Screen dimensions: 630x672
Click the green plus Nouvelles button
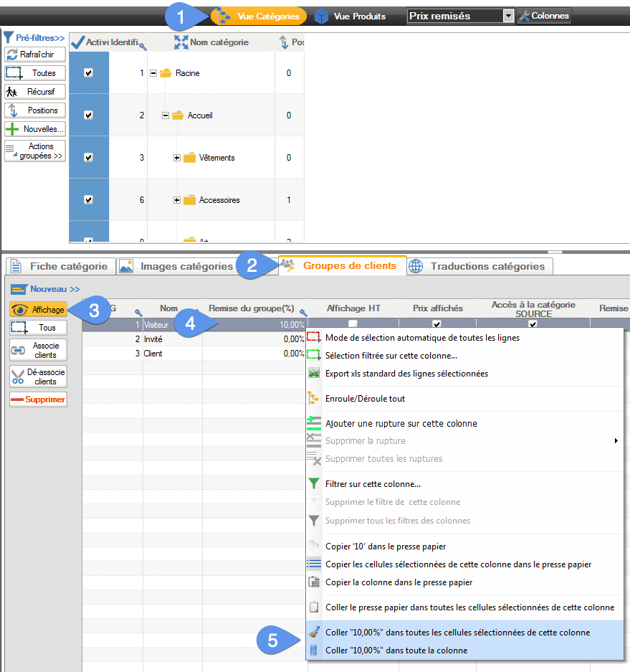click(x=35, y=129)
